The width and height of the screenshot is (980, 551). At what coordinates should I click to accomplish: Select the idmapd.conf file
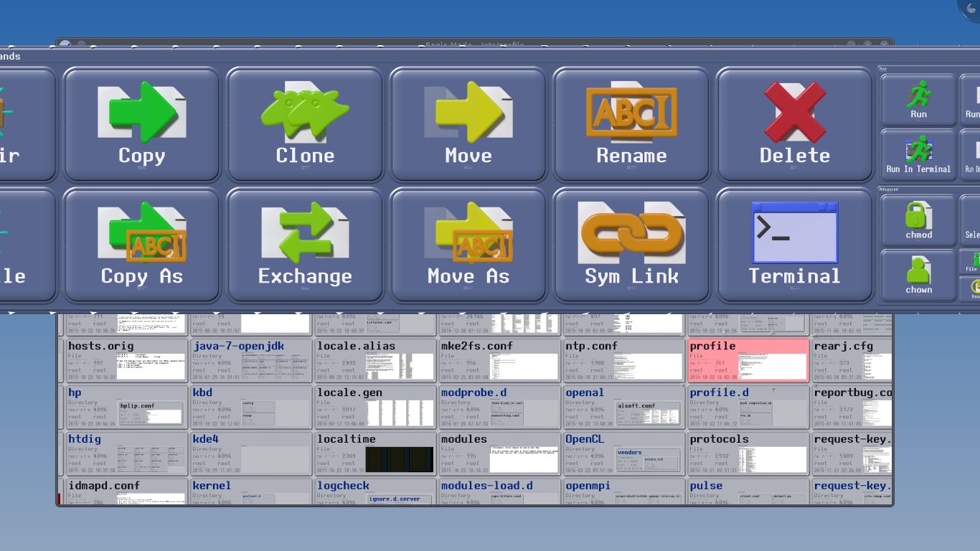[126, 491]
